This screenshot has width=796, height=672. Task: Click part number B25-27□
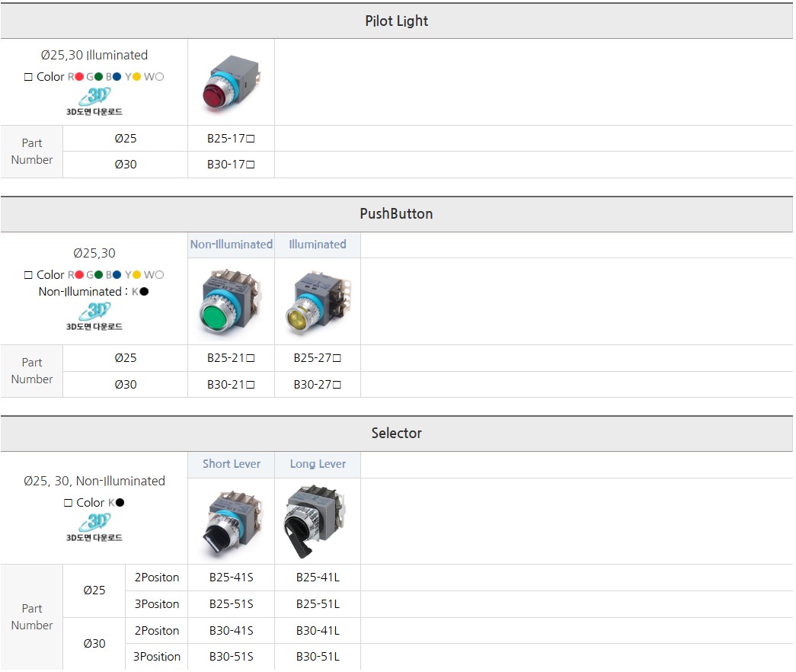(x=318, y=358)
